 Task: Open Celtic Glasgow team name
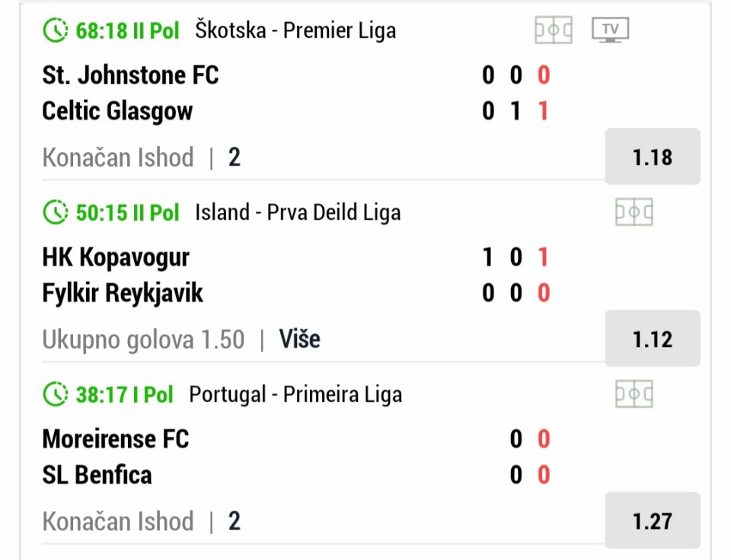click(x=117, y=111)
